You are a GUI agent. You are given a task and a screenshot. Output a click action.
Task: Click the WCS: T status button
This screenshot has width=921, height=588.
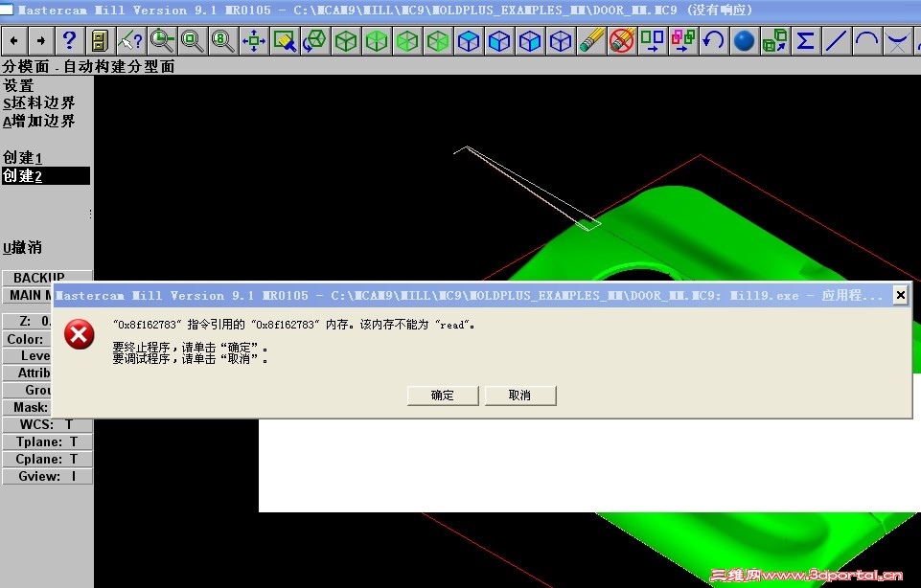[47, 424]
